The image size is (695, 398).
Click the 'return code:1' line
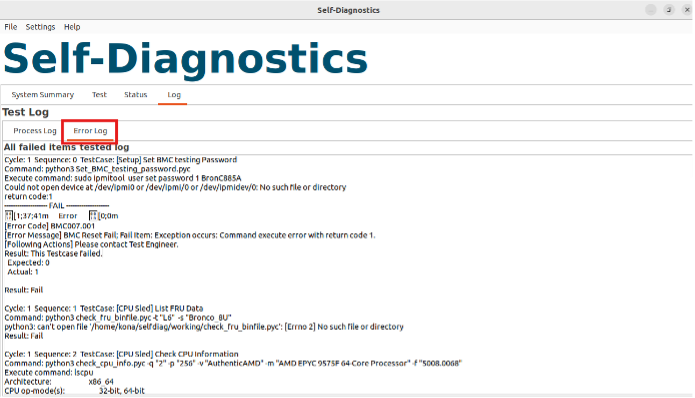click(28, 196)
